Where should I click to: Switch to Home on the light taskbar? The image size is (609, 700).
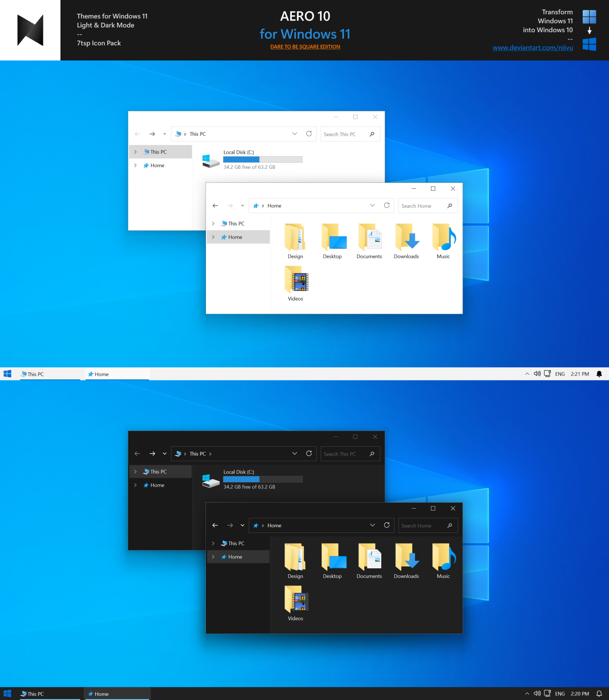[x=117, y=374]
